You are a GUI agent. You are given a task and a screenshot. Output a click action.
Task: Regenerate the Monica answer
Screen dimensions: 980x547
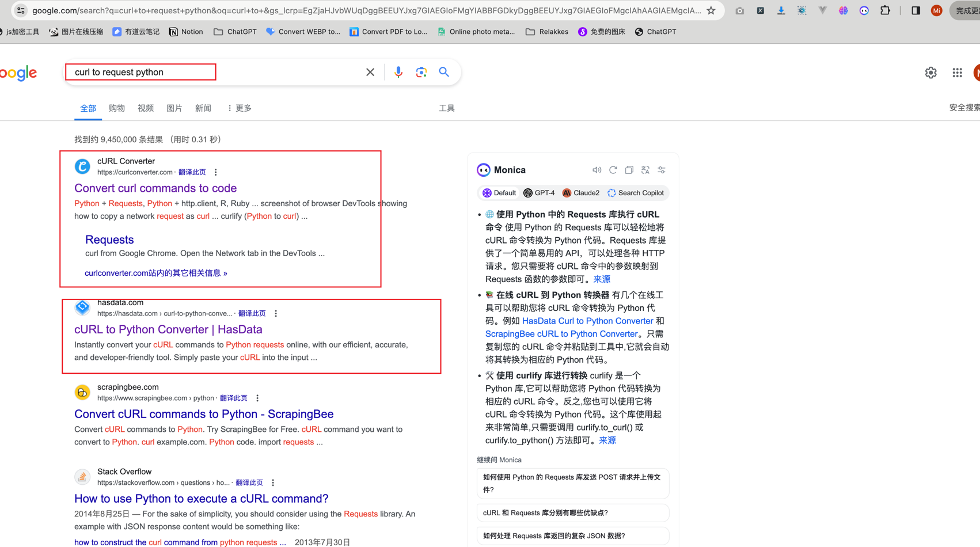pos(613,170)
